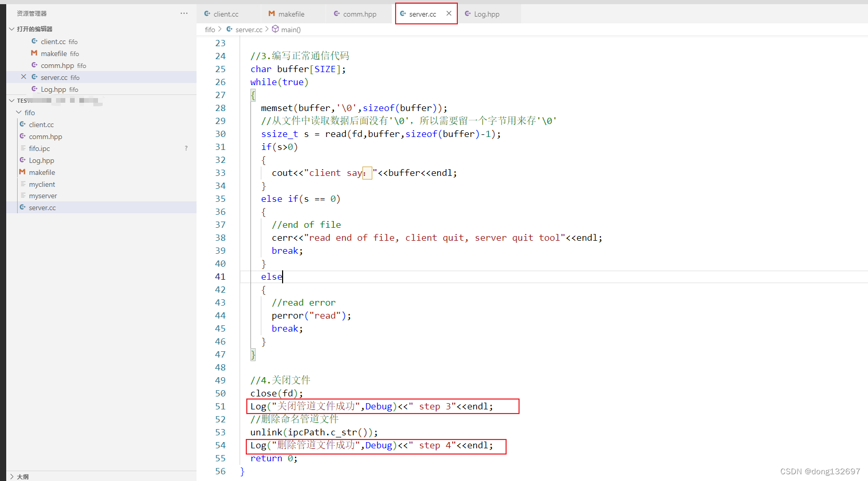Click C++ icon before server.cc breadcrumb
Screen dimensions: 868x481
(229, 29)
